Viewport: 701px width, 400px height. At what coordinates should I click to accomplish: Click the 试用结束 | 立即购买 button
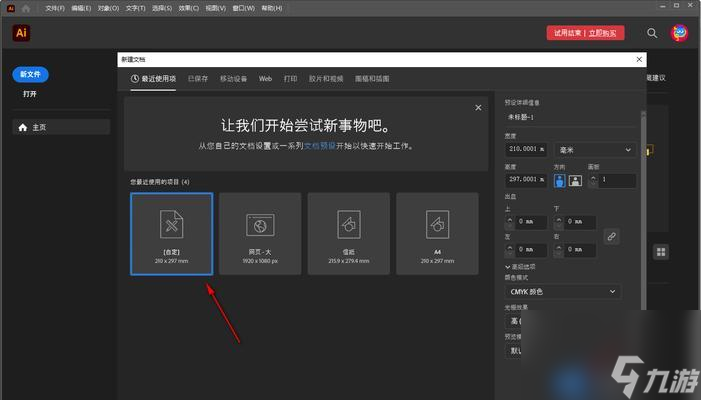[586, 33]
